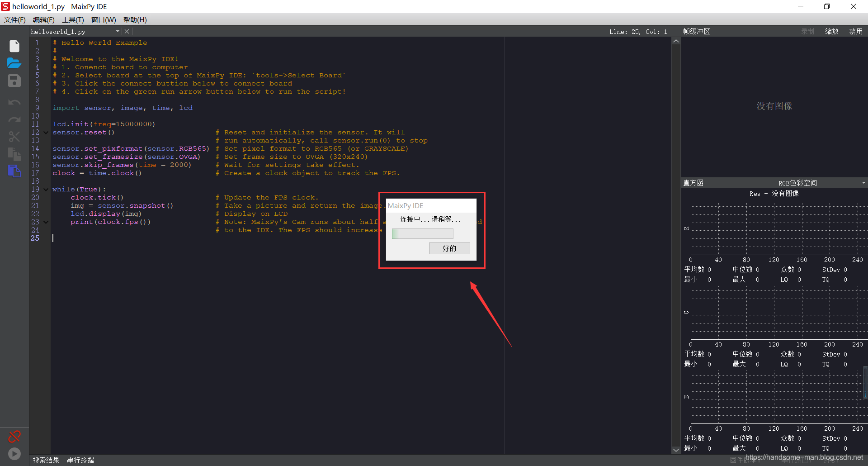This screenshot has width=868, height=466.
Task: Switch to the 搜索结果 tab
Action: tap(46, 460)
